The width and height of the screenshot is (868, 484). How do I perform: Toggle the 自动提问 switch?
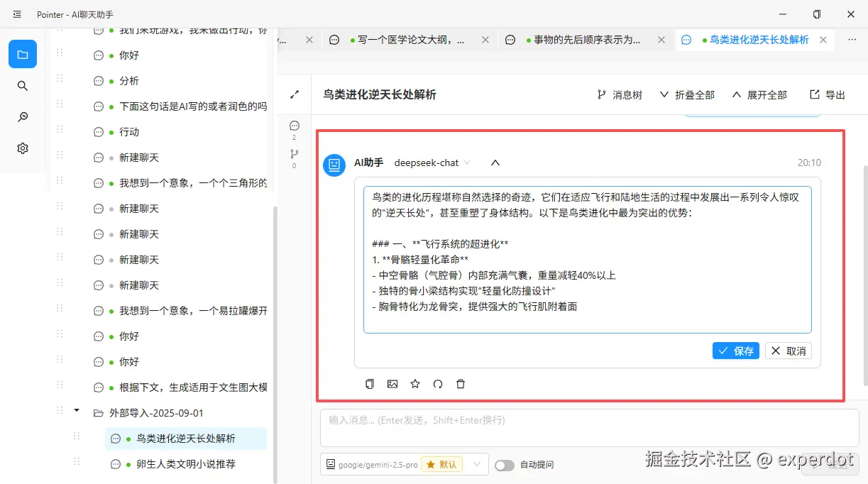(505, 466)
